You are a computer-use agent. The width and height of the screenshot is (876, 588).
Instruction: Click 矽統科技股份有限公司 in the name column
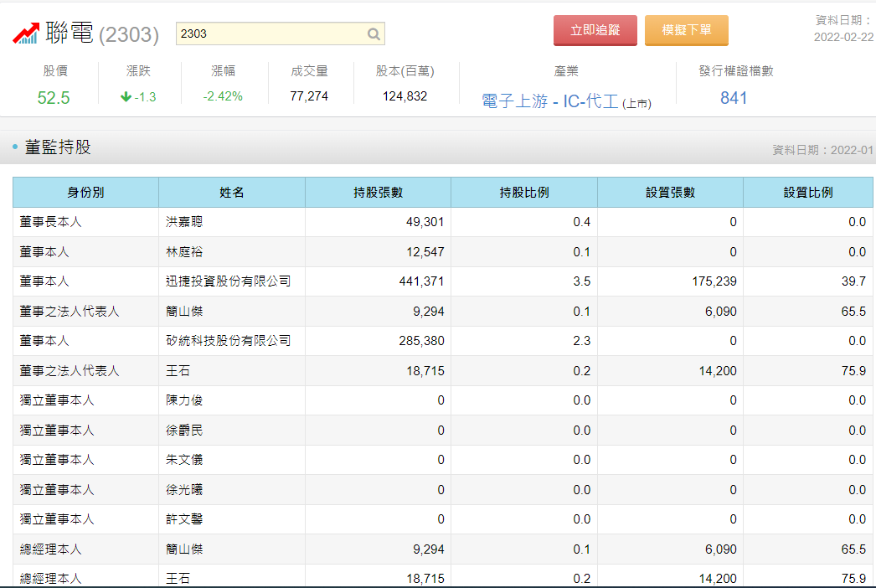(x=229, y=340)
